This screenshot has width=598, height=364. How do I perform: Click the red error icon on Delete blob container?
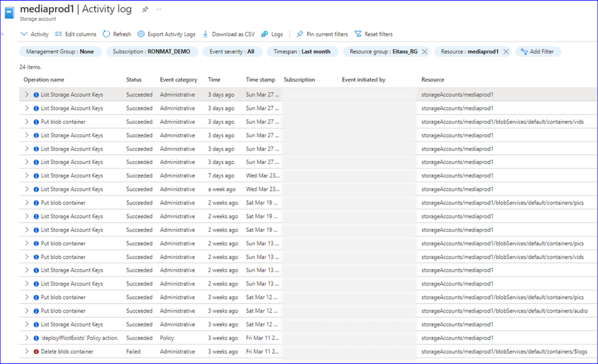pos(37,351)
